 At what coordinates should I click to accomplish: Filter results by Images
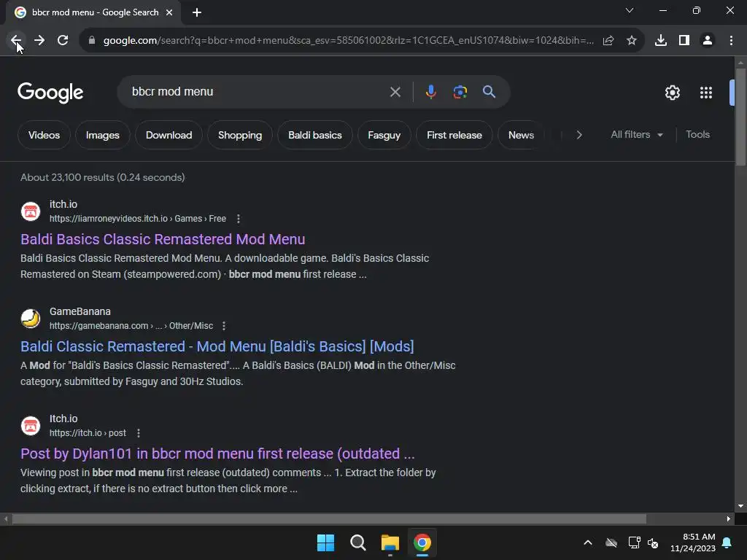(x=102, y=135)
